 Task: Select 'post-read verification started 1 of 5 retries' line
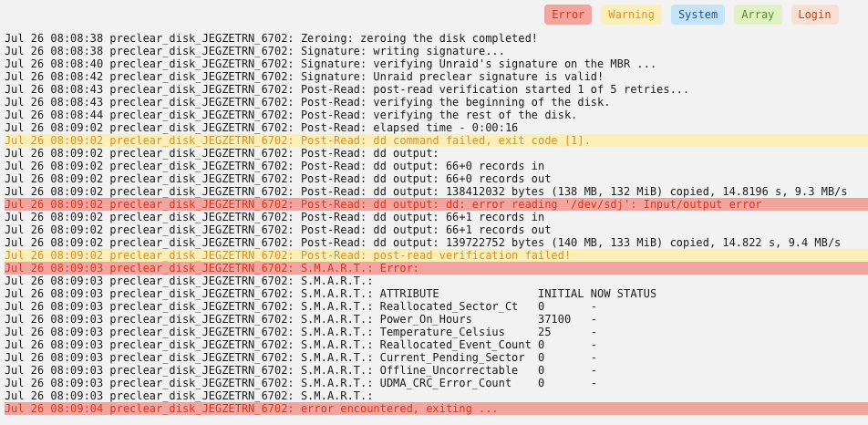tap(347, 89)
